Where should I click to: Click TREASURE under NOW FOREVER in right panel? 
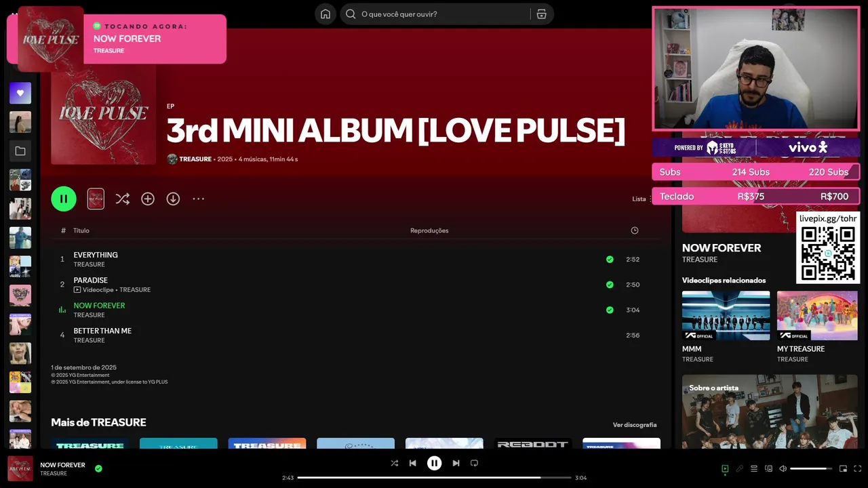(700, 260)
